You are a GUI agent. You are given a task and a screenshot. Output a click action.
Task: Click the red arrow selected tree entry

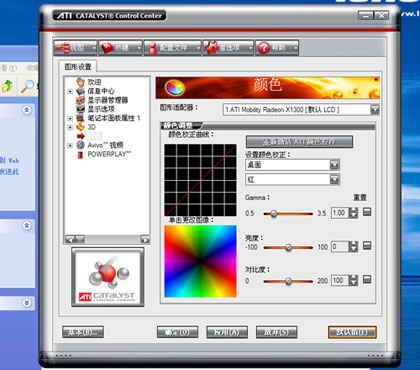click(81, 136)
